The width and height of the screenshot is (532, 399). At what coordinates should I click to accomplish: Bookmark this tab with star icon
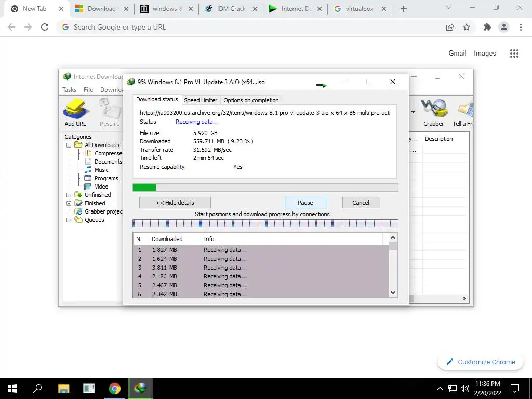(x=467, y=27)
